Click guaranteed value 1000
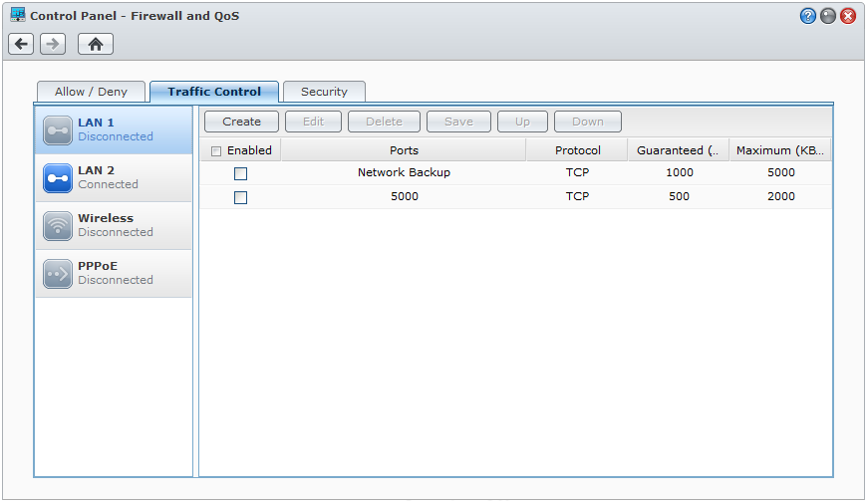 point(680,172)
